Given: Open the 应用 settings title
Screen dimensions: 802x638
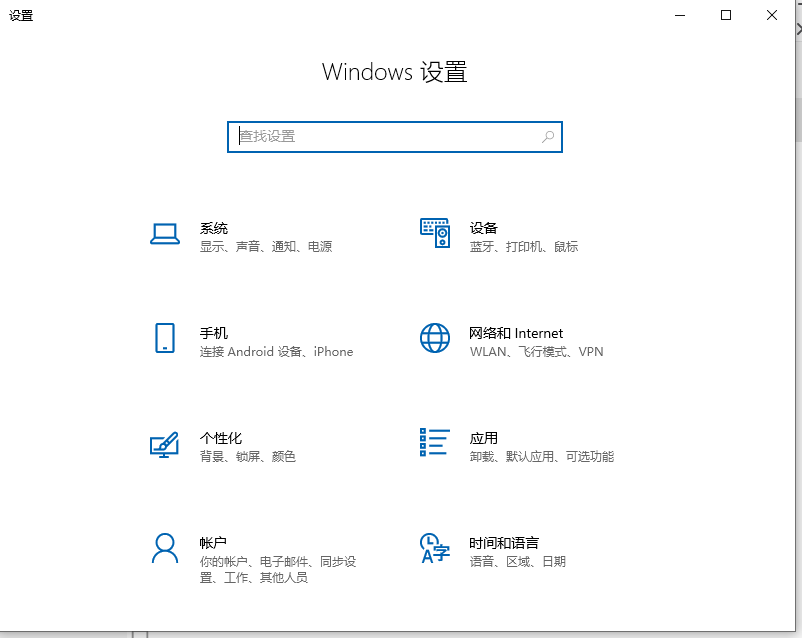Looking at the screenshot, I should pyautogui.click(x=484, y=438).
